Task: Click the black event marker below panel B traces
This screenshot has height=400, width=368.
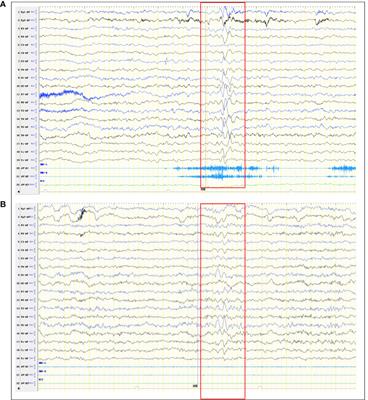Action: click(195, 386)
